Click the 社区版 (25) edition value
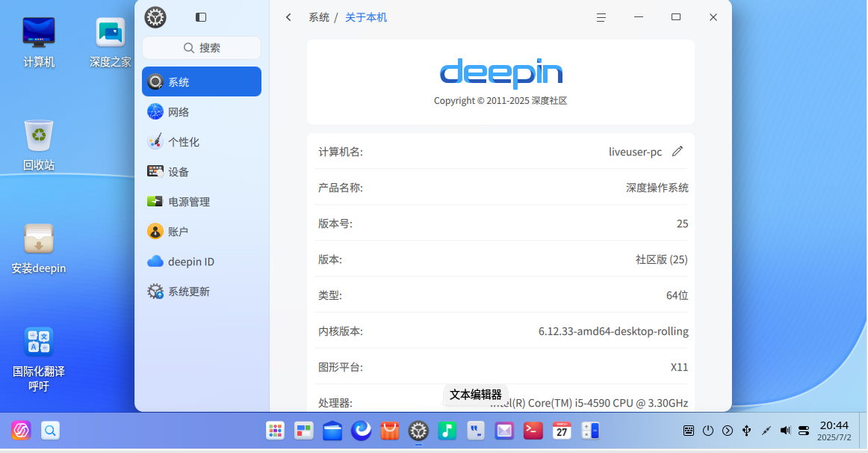The image size is (868, 453). click(x=662, y=259)
